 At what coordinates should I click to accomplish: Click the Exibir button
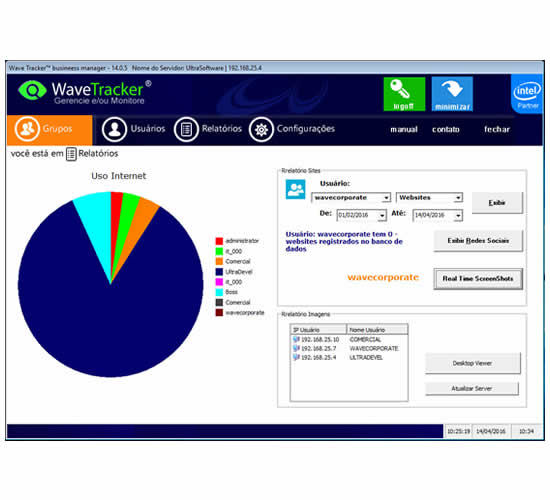tap(497, 203)
